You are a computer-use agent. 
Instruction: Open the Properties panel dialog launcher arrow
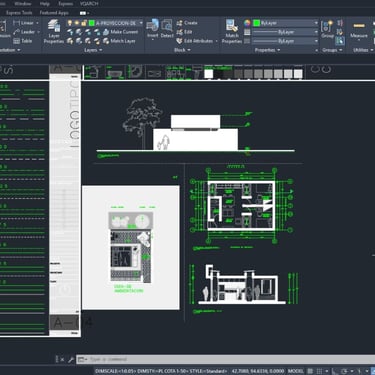(316, 50)
